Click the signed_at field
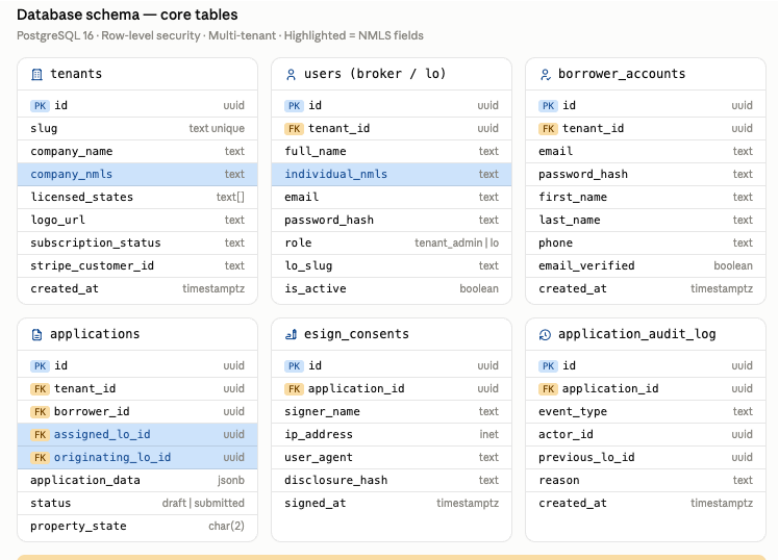 [391, 503]
